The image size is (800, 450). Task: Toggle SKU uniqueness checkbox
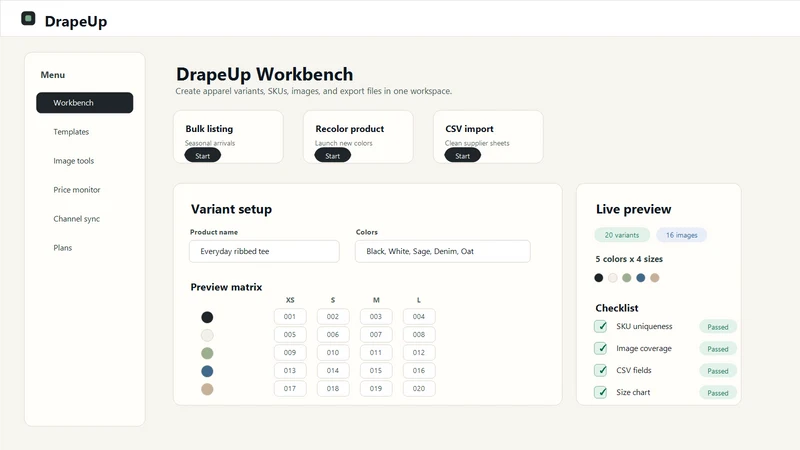click(x=601, y=326)
